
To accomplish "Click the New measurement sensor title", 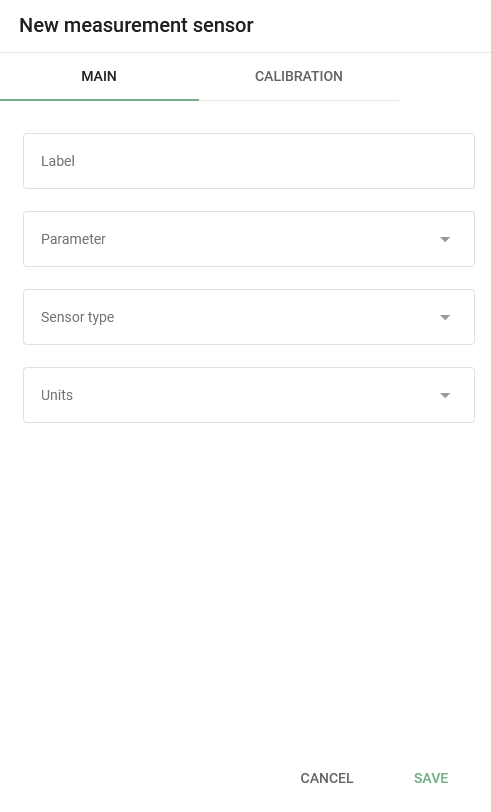I will (x=136, y=25).
